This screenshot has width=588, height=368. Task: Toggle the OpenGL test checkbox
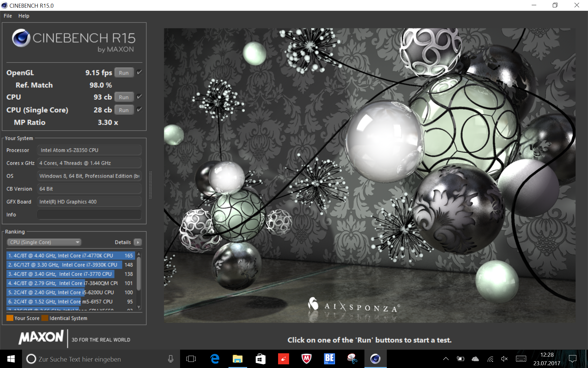(139, 72)
